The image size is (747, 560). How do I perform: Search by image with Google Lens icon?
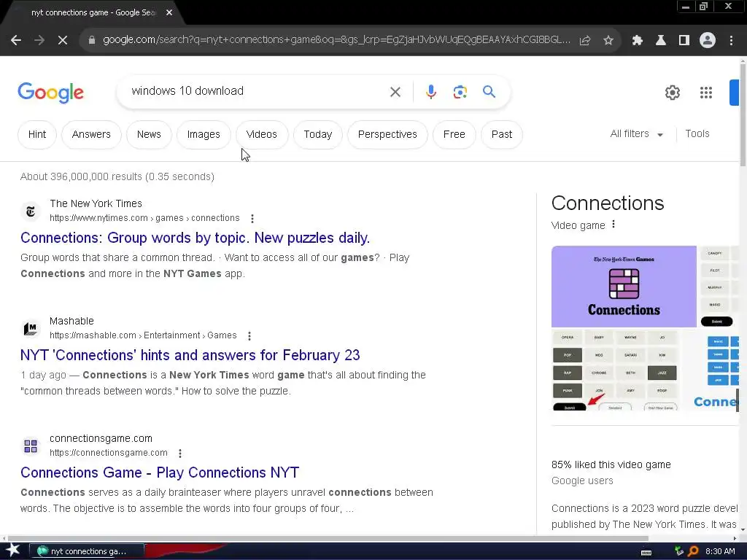pos(460,92)
